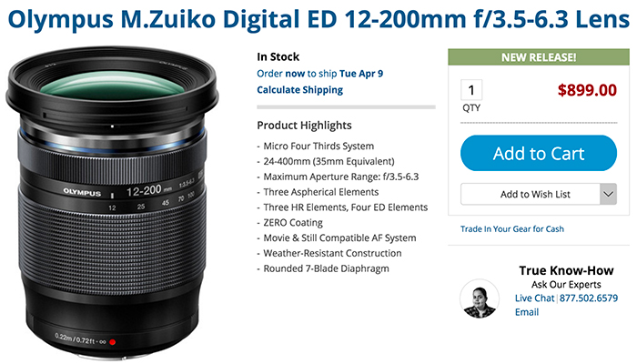
Task: Click the Weather-Resistant Construction highlight
Action: pos(332,253)
